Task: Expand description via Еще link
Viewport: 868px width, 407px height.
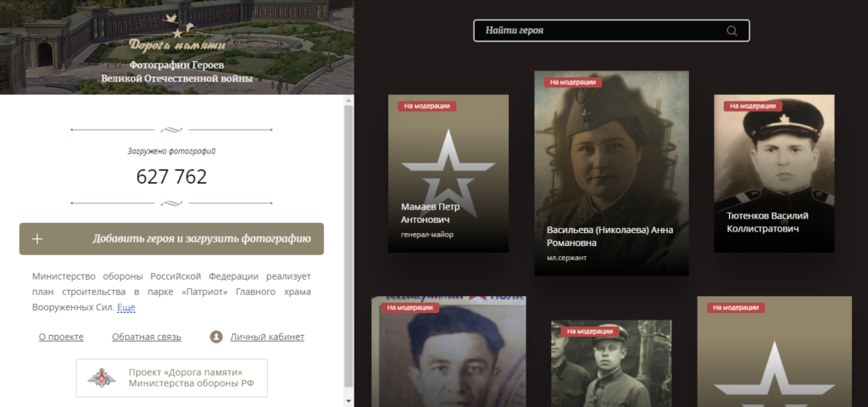Action: point(126,307)
